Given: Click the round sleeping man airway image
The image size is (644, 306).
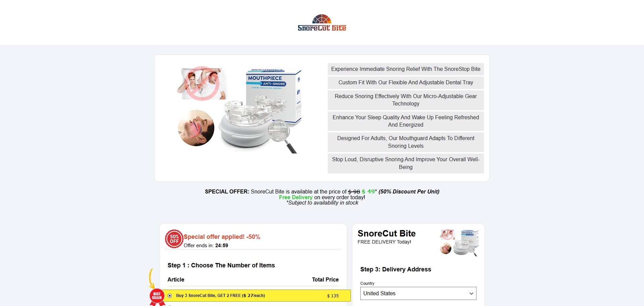Looking at the screenshot, I should coord(196,128).
